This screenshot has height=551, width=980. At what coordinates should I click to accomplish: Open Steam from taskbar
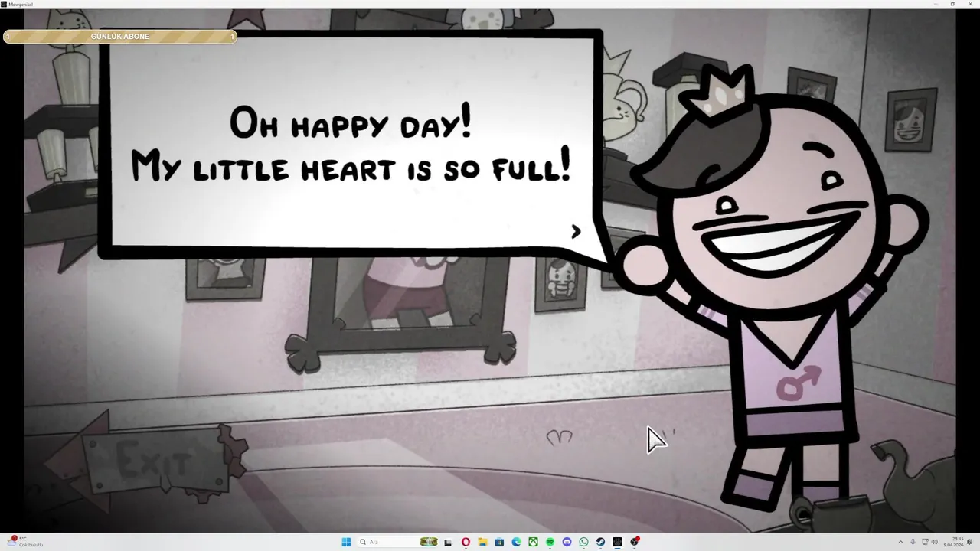[600, 542]
